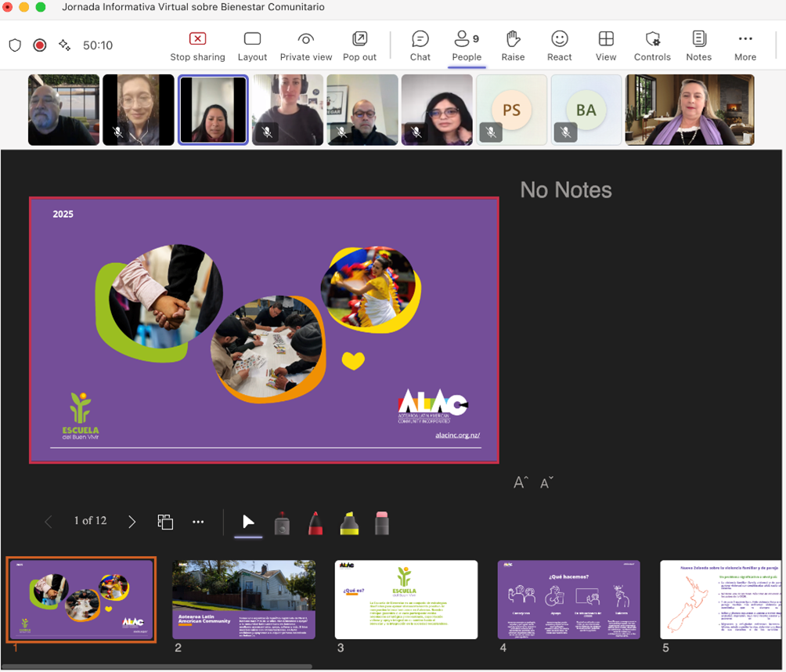Viewport: 786px width, 672px height.
Task: Select the cursor pointer tool
Action: point(248,522)
